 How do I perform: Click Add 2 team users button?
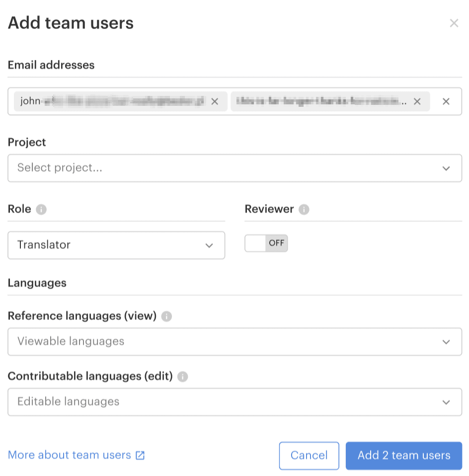[x=404, y=456]
